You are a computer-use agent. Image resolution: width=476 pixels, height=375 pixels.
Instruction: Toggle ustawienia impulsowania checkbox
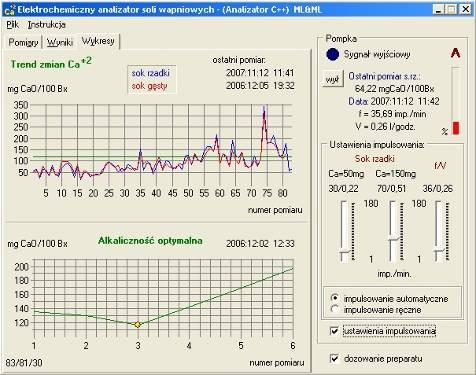click(334, 331)
